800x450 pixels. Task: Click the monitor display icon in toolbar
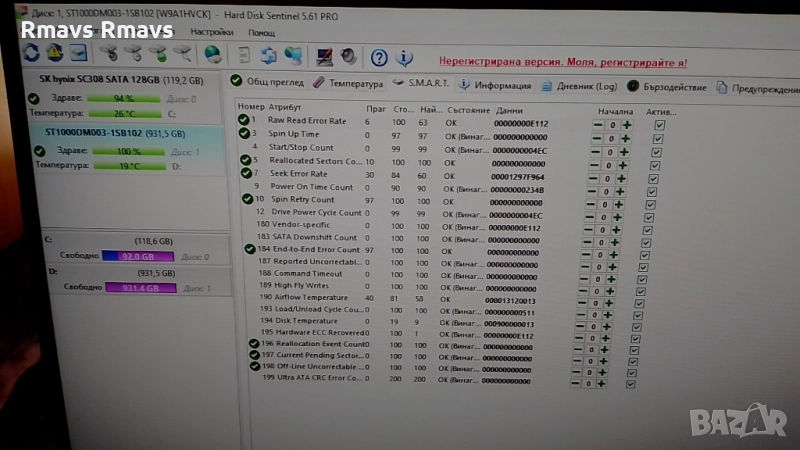pos(324,56)
